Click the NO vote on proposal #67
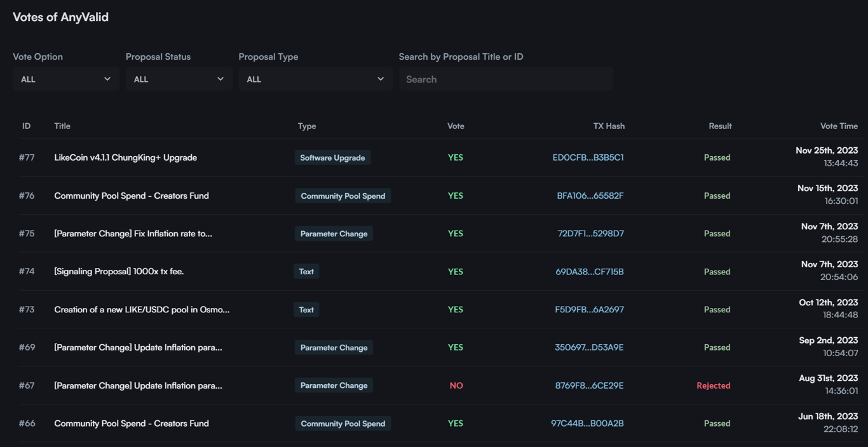Viewport: 868px width, 447px height. (x=456, y=385)
